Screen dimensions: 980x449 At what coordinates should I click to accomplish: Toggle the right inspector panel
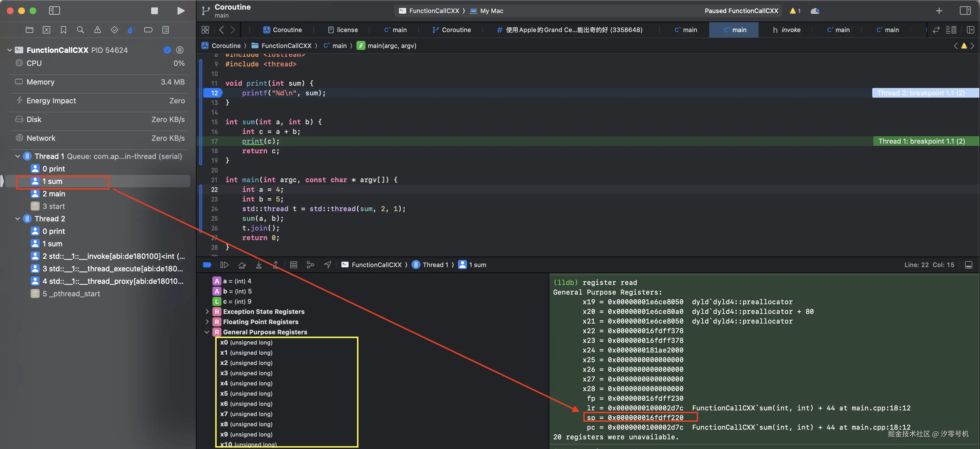(965, 11)
